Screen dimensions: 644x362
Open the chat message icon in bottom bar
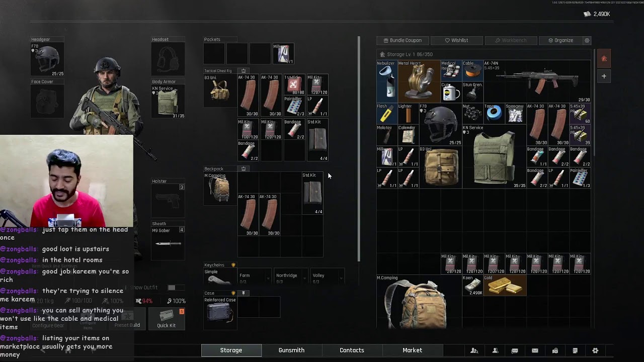click(515, 350)
